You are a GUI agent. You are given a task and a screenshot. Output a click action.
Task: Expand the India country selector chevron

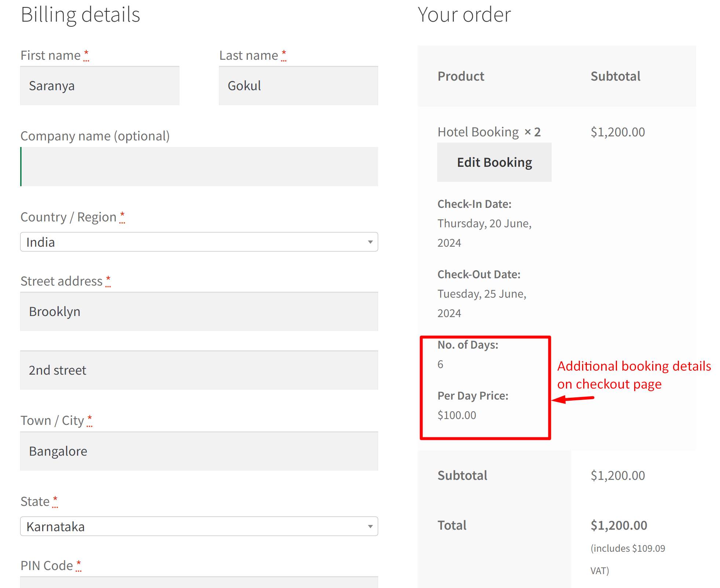tap(370, 242)
